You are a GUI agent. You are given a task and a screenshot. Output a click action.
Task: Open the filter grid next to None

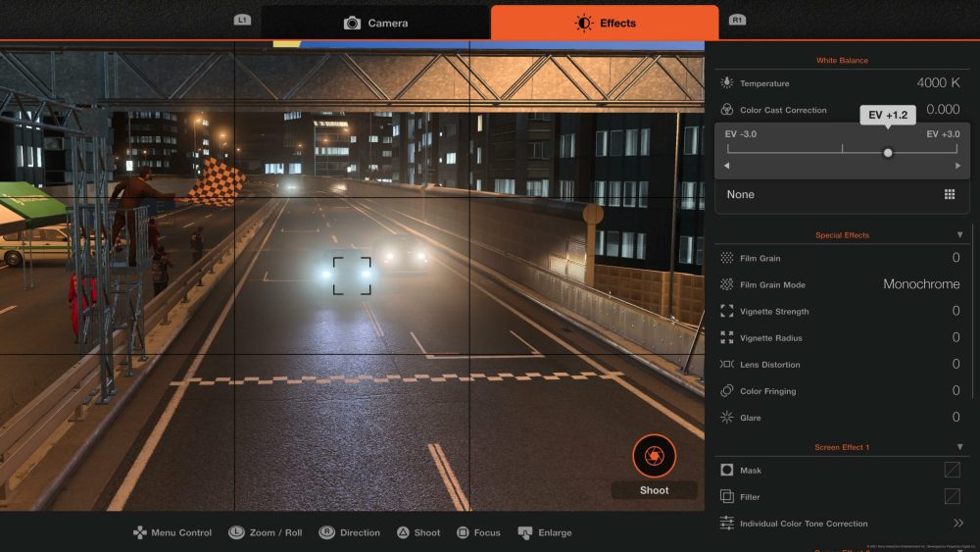949,194
